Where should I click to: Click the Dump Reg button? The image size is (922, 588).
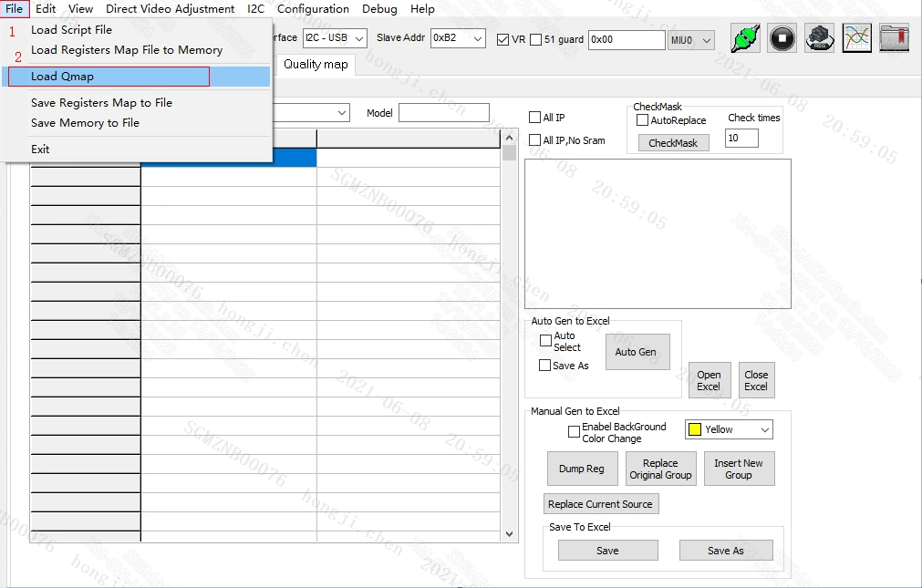pos(582,469)
